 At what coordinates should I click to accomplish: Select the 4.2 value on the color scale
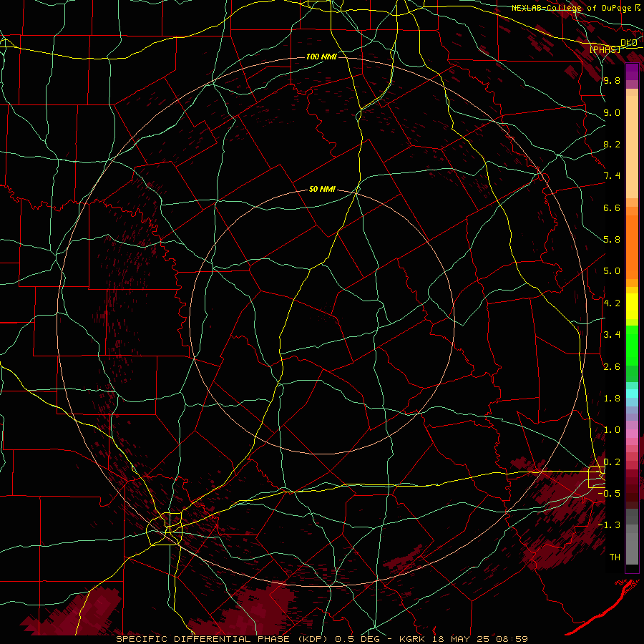tap(612, 303)
